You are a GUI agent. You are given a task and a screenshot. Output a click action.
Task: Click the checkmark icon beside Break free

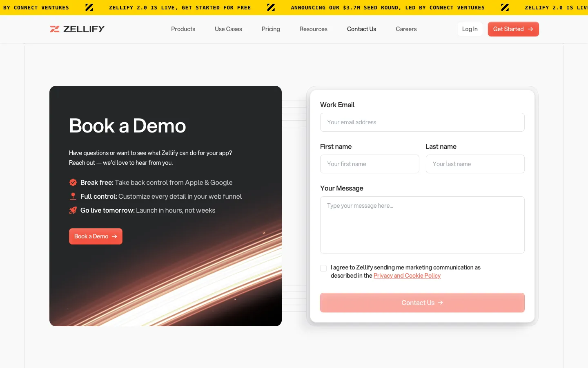[73, 182]
